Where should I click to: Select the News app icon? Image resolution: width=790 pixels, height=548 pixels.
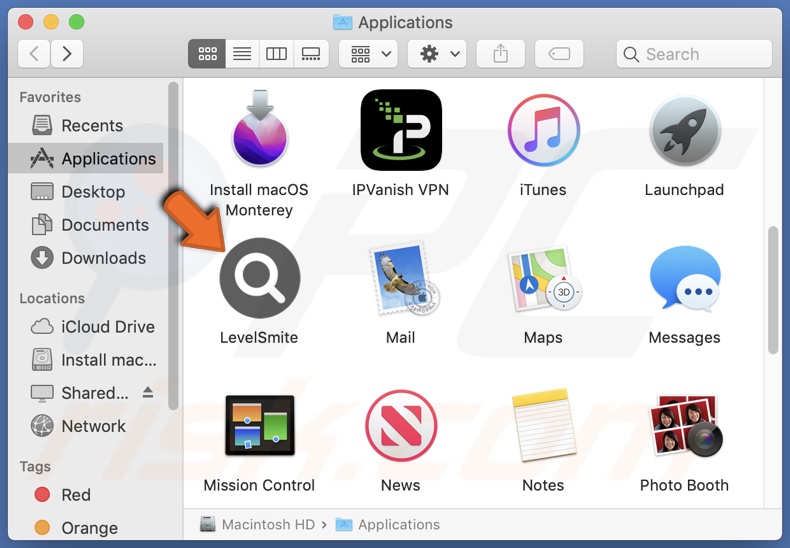[x=401, y=426]
